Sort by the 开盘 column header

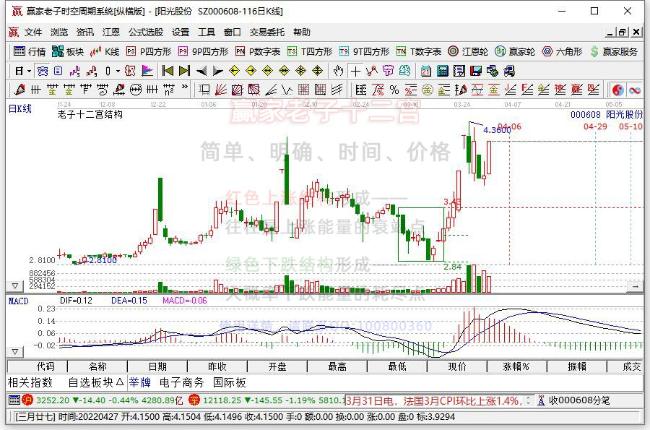[277, 367]
